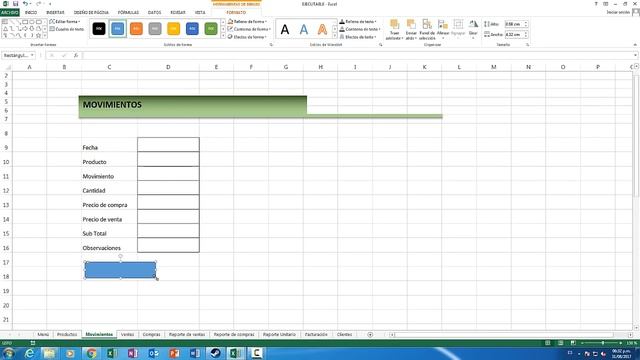Increase the Alto height stepper
This screenshot has height=360, width=640.
526,23
